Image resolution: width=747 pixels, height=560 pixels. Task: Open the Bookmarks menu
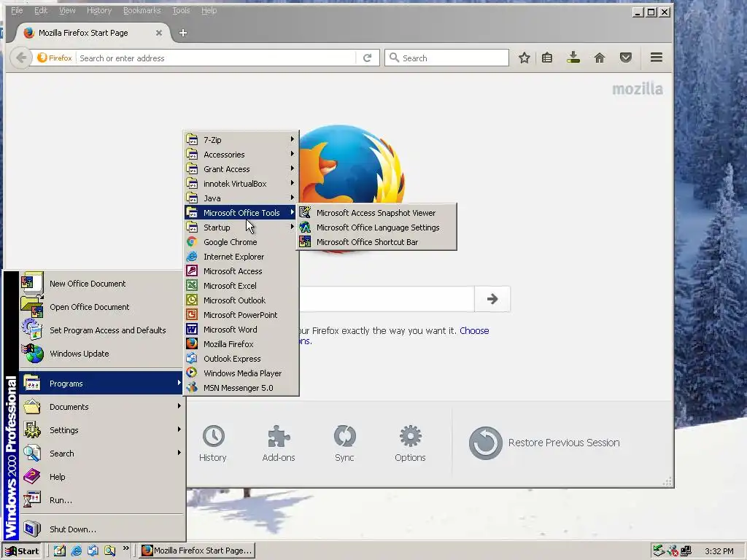click(142, 10)
